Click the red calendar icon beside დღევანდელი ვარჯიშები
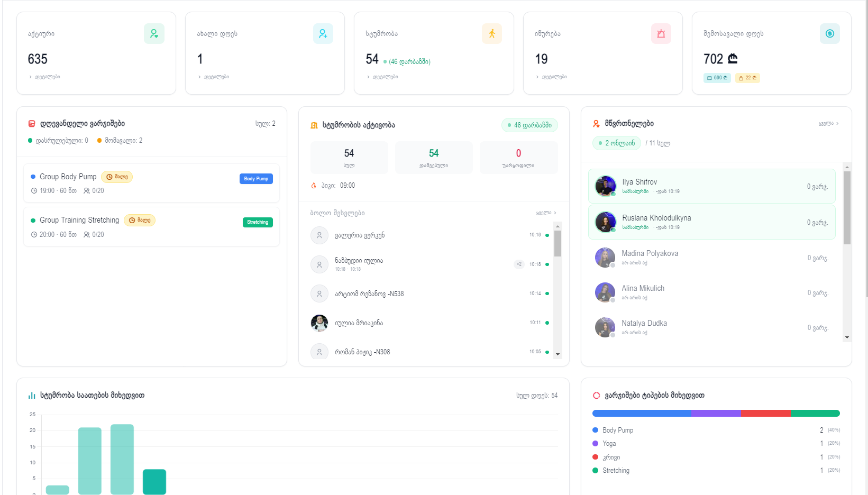868x495 pixels. 32,124
